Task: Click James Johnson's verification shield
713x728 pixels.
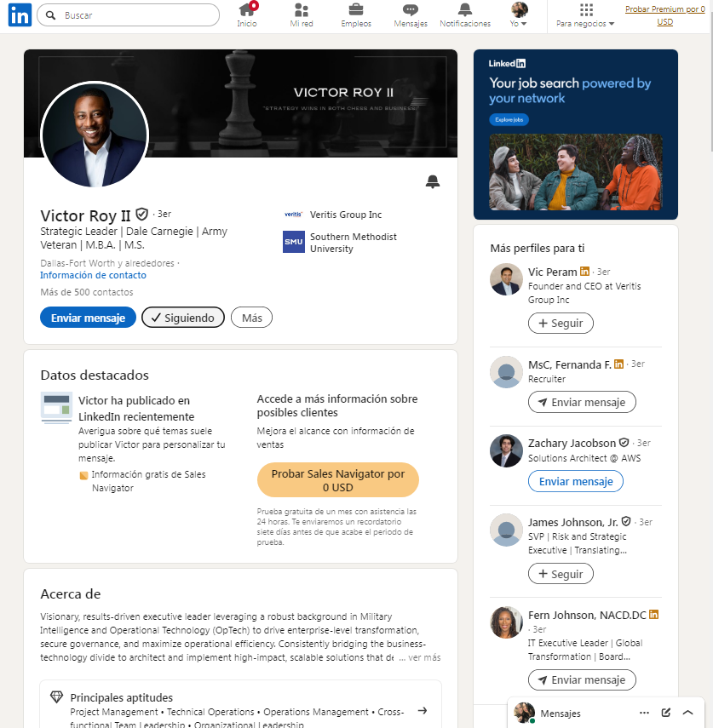Action: pos(626,521)
